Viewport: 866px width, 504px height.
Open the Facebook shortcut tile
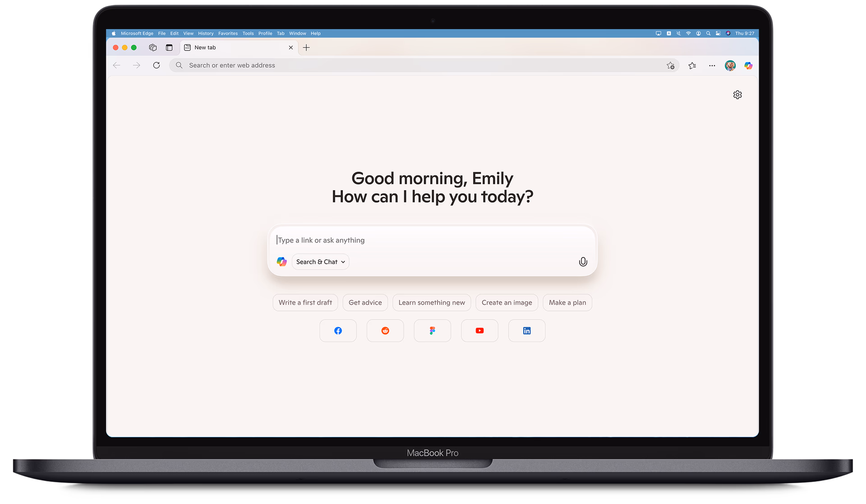coord(338,331)
